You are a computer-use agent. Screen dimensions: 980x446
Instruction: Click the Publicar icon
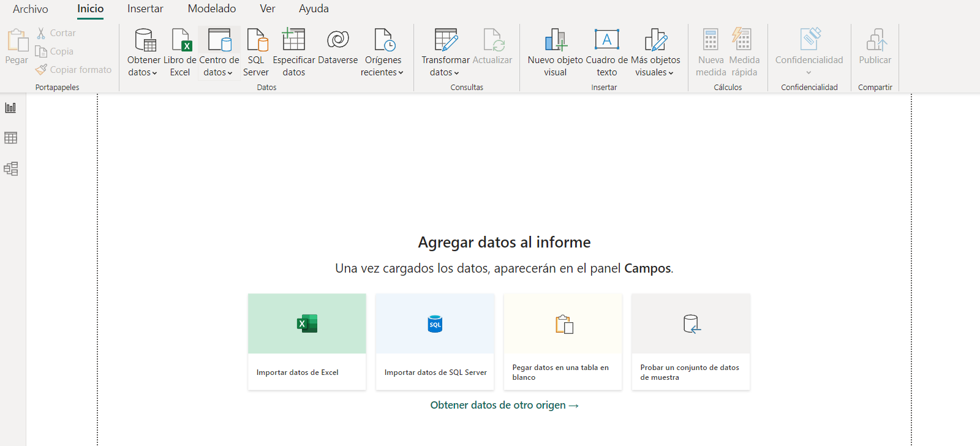[x=876, y=40]
